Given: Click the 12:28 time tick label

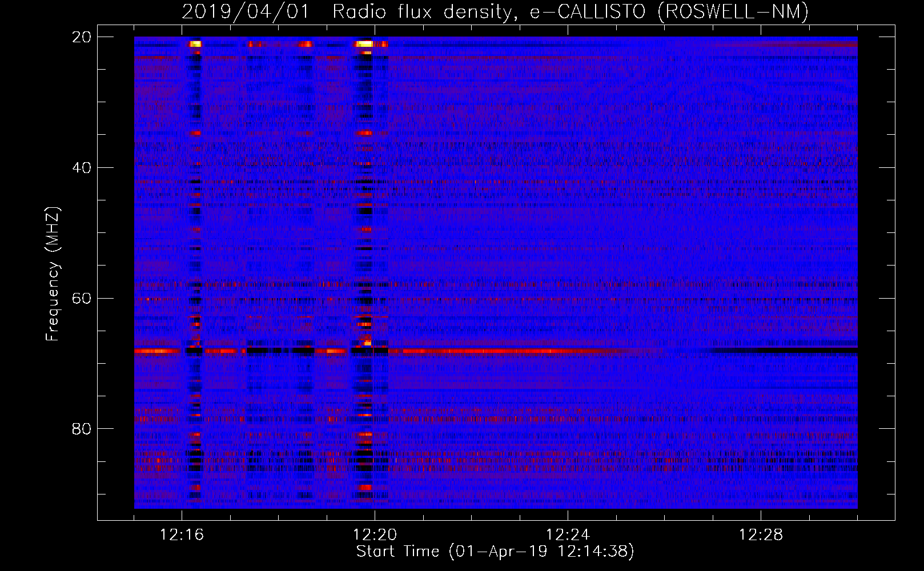Looking at the screenshot, I should coord(761,535).
